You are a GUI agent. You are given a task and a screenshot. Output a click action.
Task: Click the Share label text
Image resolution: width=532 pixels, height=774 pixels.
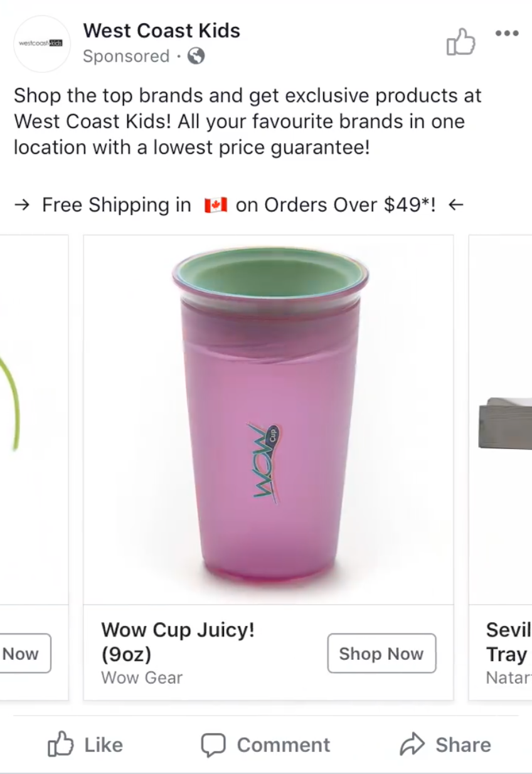point(463,745)
